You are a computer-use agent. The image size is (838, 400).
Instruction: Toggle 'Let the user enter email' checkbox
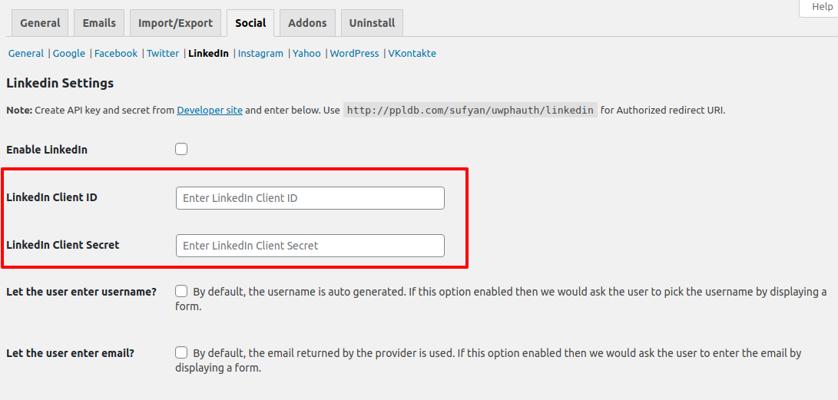(181, 352)
